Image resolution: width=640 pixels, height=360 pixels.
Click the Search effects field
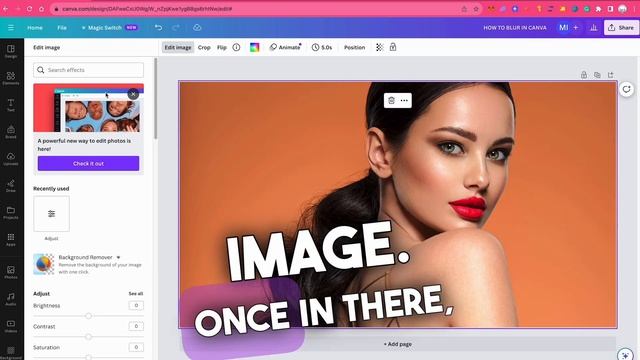[89, 70]
